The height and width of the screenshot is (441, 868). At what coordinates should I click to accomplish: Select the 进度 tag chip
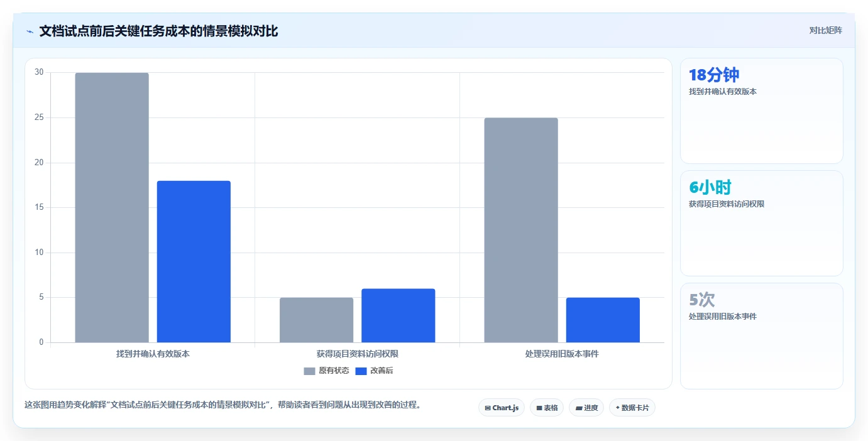click(586, 408)
